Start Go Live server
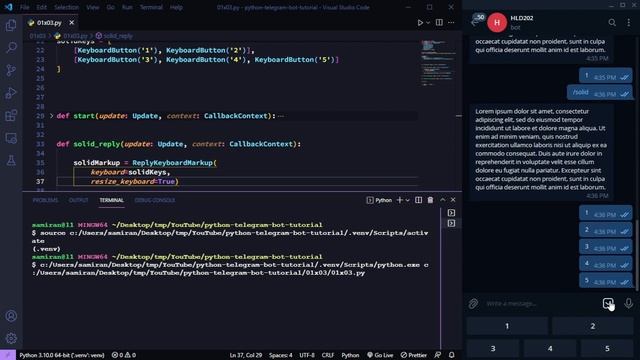 [x=380, y=355]
